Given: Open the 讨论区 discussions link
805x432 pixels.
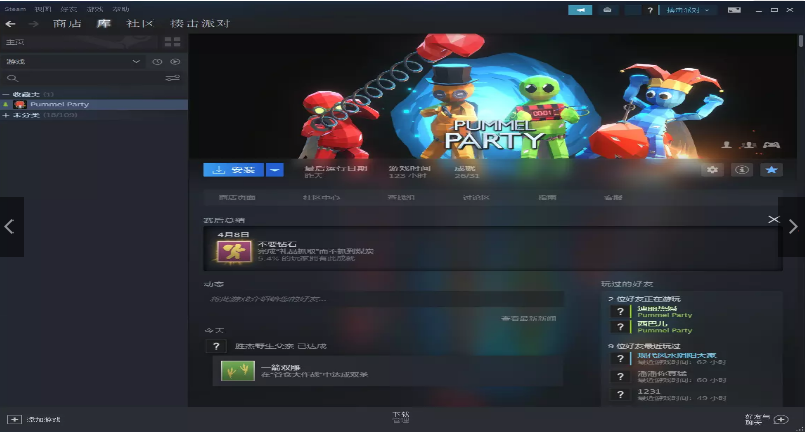Looking at the screenshot, I should [x=476, y=197].
